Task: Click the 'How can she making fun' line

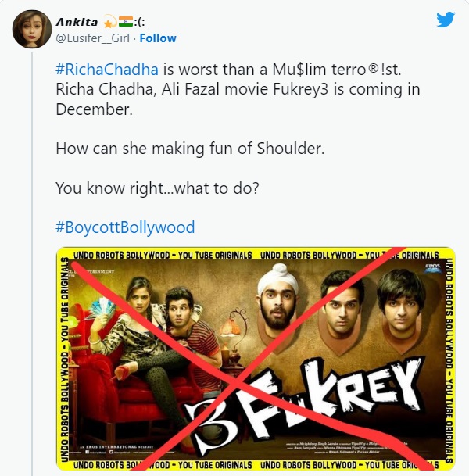Action: point(190,149)
